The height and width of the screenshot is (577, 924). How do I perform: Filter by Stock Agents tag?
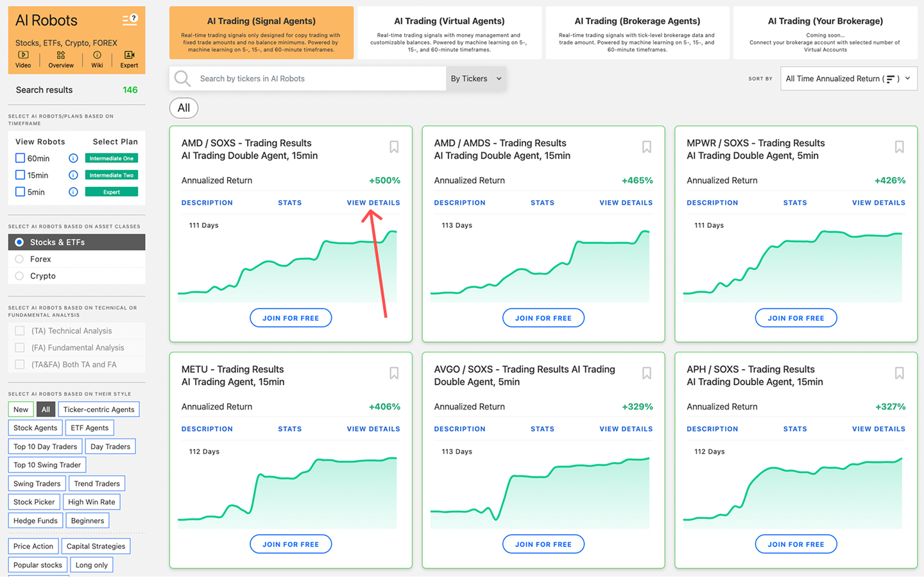35,427
